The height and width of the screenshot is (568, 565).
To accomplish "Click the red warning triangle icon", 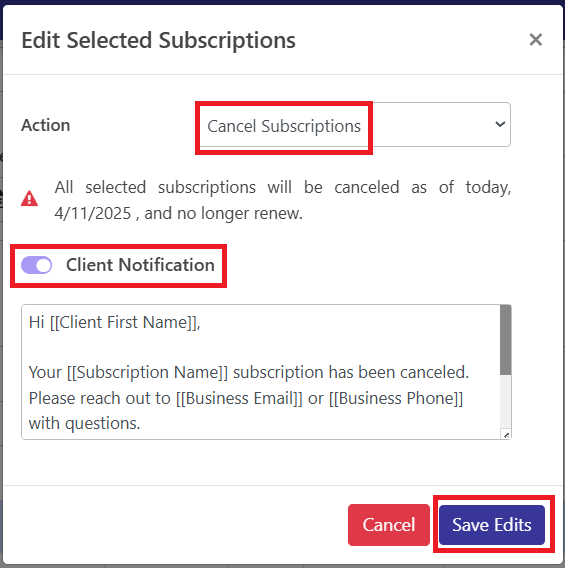I will click(x=29, y=199).
